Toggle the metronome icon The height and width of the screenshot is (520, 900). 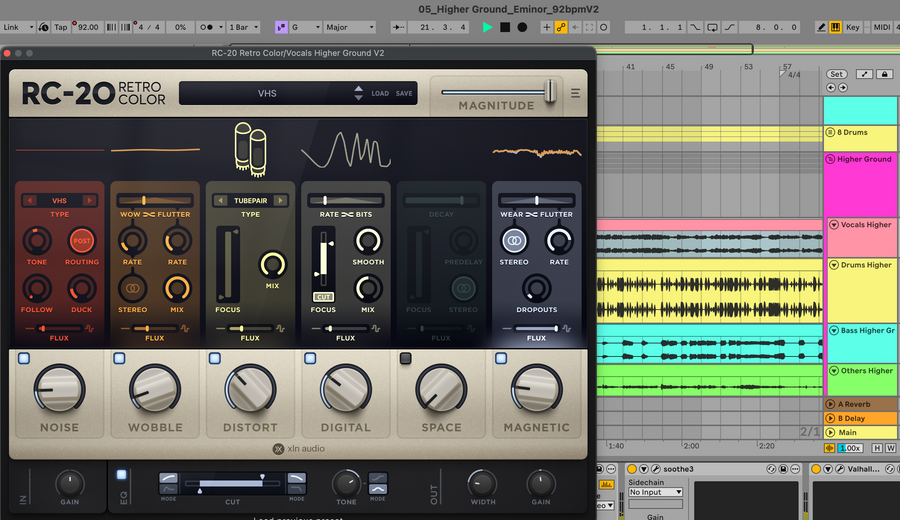tap(208, 27)
